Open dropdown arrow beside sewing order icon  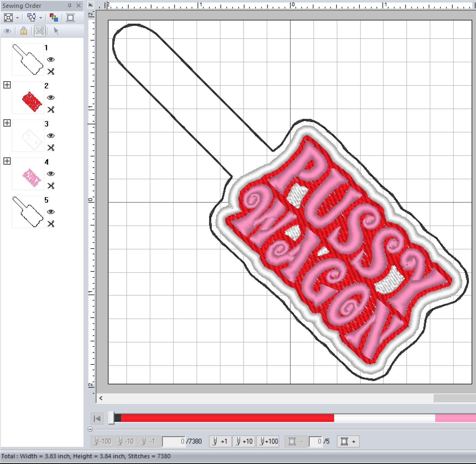[41, 18]
